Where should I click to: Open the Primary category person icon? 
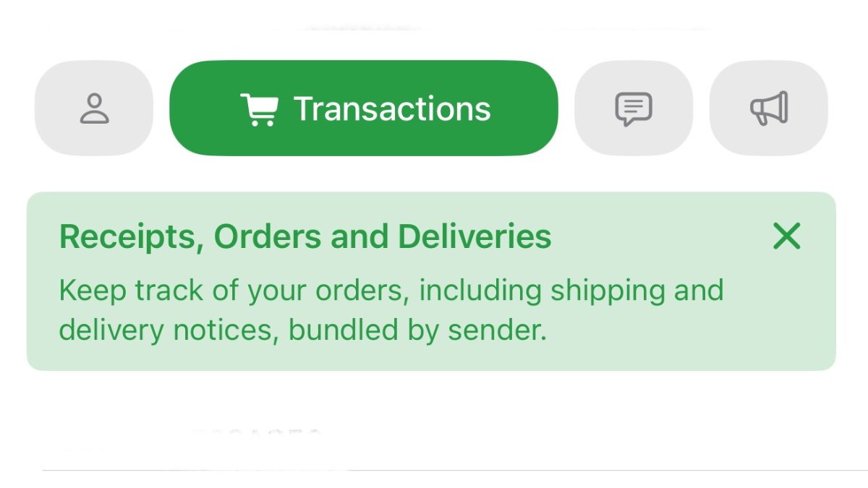pyautogui.click(x=94, y=108)
